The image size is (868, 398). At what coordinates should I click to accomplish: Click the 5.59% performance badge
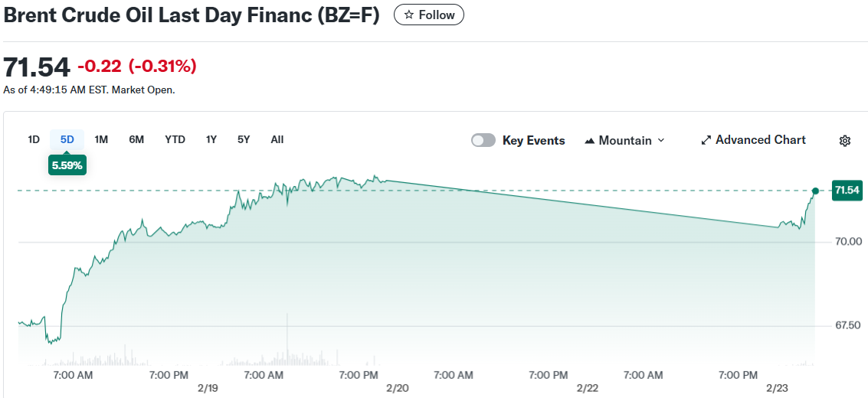pos(67,165)
